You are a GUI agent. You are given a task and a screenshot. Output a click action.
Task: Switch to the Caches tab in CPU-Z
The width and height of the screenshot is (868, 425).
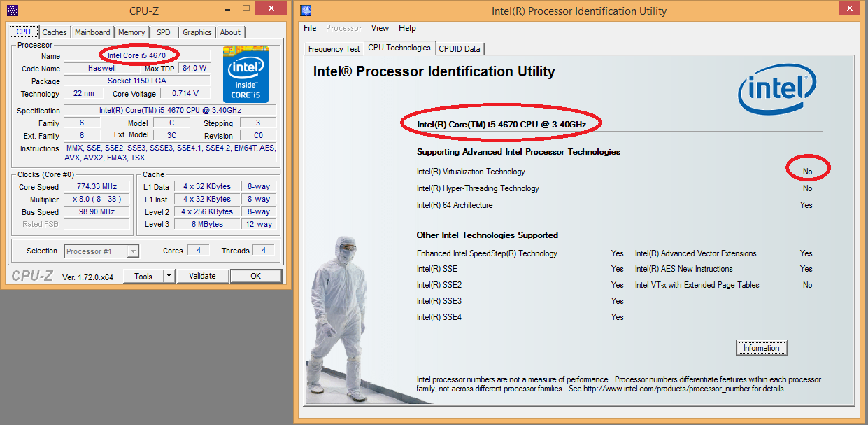click(55, 32)
